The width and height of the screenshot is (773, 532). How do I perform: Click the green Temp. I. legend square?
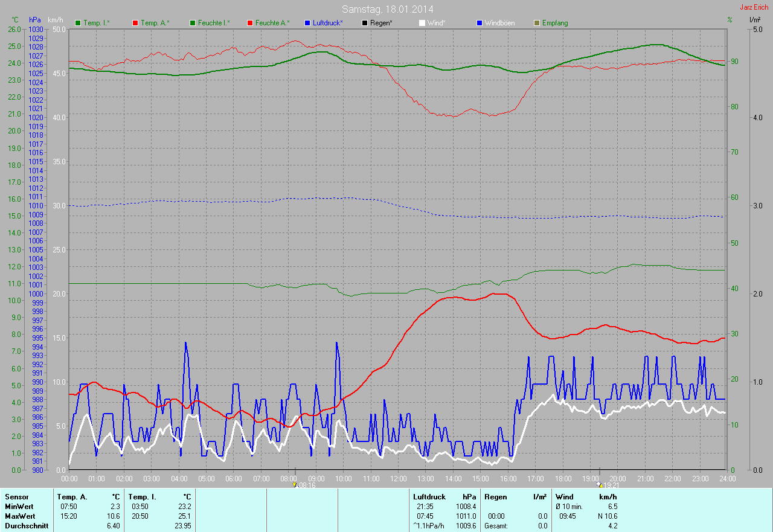click(78, 23)
